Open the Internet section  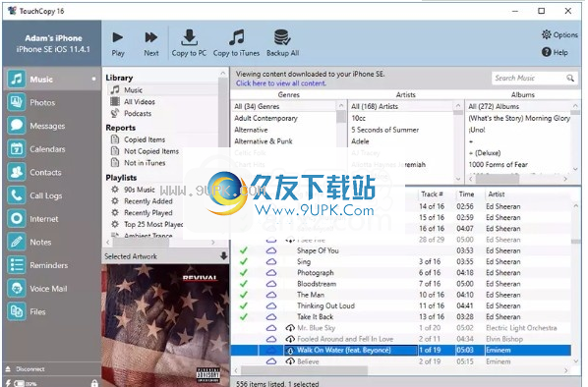point(51,218)
